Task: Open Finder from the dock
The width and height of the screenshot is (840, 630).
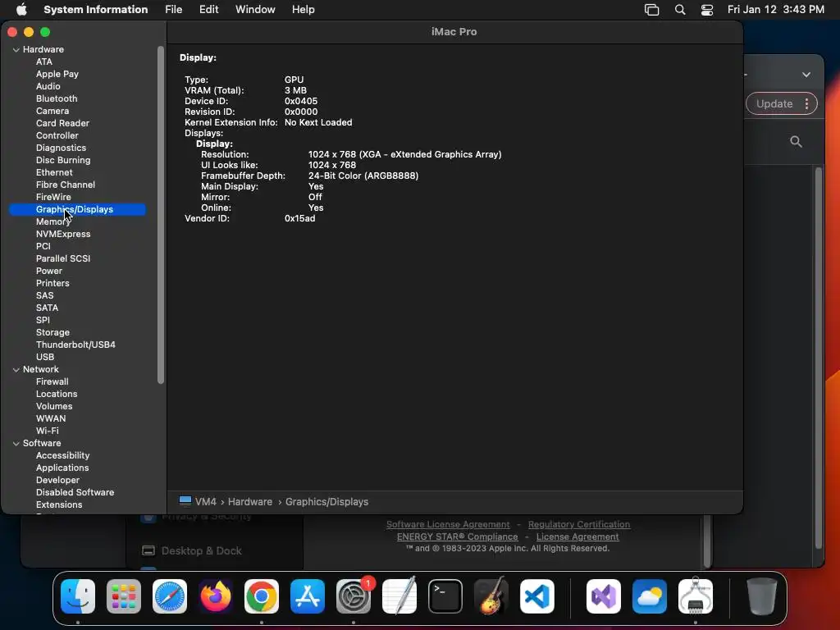Action: click(x=78, y=596)
